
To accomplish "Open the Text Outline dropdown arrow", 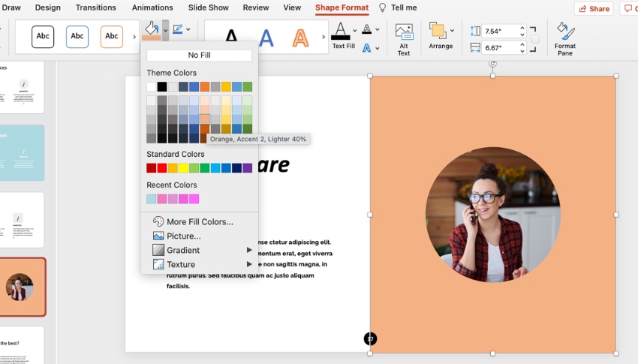I will [x=378, y=29].
